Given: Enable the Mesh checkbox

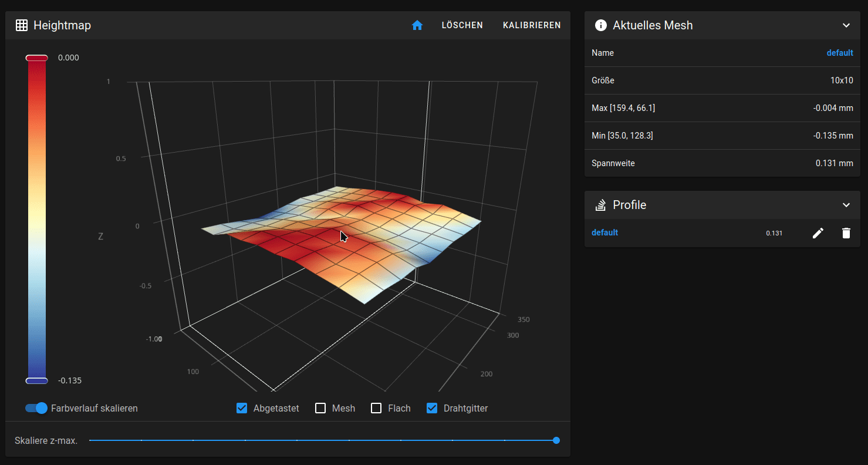Looking at the screenshot, I should 320,408.
